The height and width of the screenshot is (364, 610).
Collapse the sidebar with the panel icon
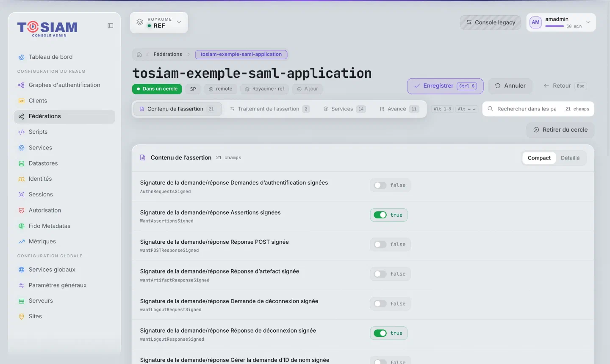coord(111,26)
